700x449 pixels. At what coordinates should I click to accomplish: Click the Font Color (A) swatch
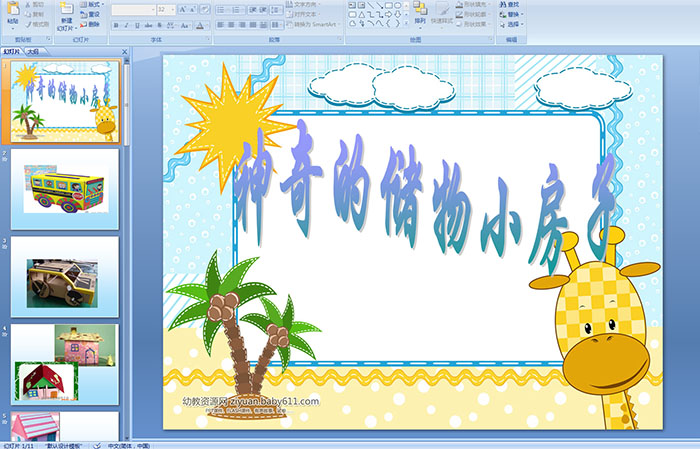200,25
